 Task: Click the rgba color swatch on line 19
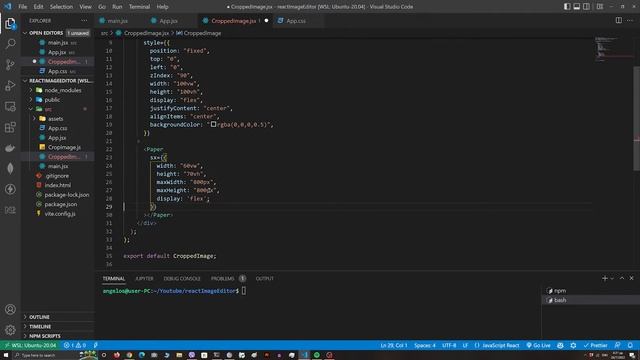[213, 124]
